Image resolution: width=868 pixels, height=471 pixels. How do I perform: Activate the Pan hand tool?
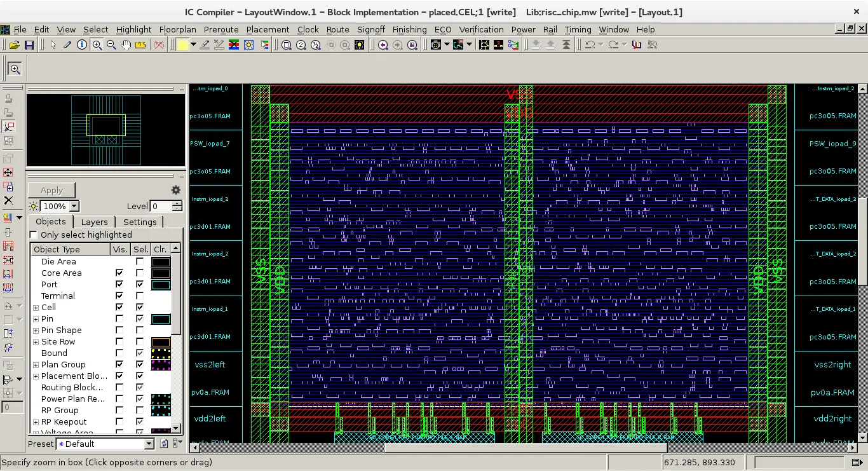126,44
